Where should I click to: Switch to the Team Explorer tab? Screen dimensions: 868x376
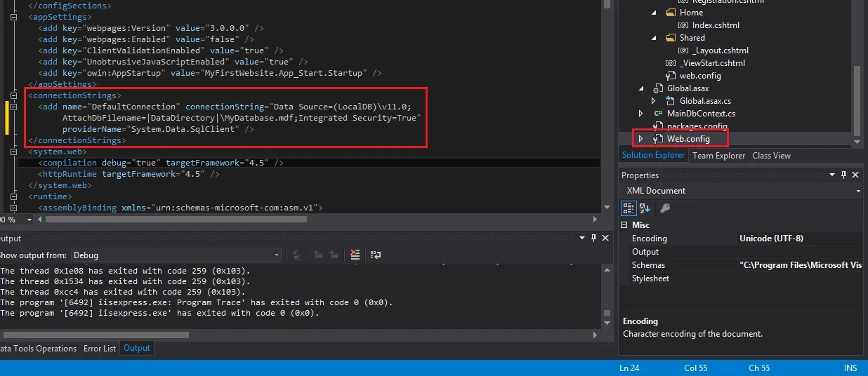[x=719, y=156]
